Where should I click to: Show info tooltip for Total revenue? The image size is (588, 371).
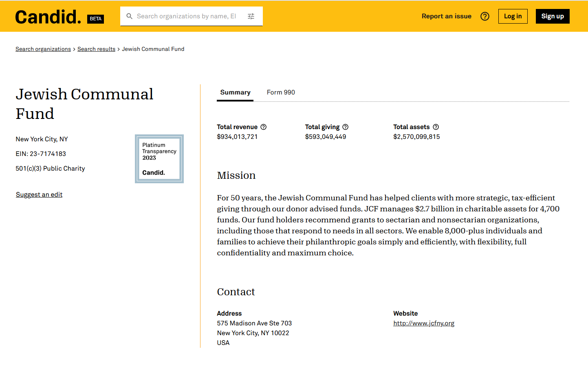point(264,127)
